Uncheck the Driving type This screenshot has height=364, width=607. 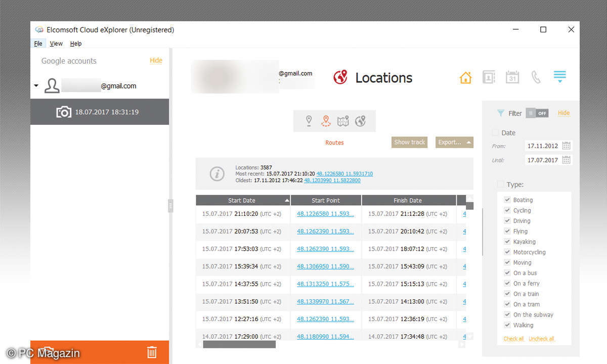[x=507, y=220]
